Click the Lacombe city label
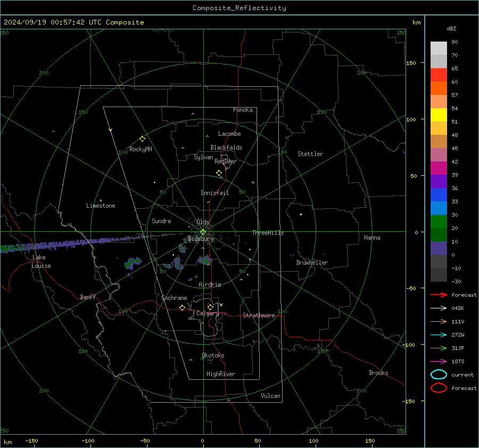 point(229,134)
